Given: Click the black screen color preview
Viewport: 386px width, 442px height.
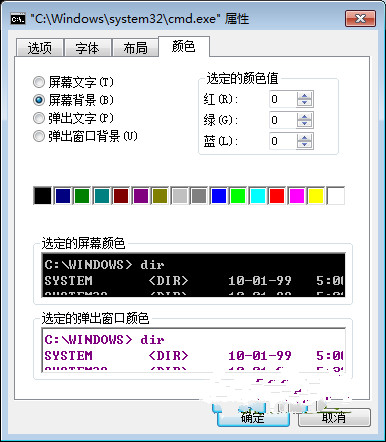Looking at the screenshot, I should point(193,275).
